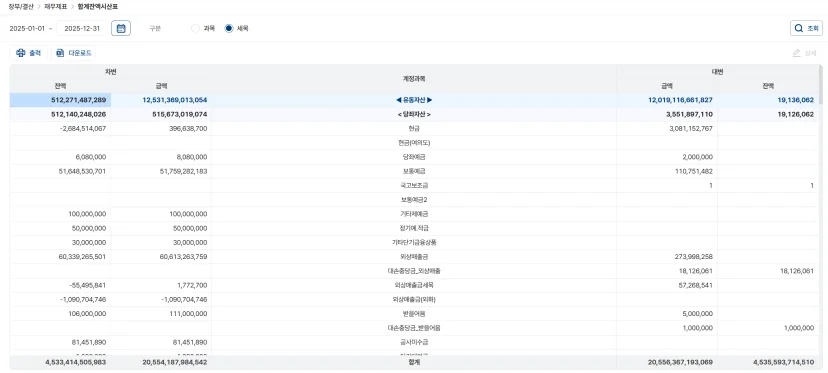Click the start date 2025-01-01 field
The image size is (828, 373).
[27, 29]
